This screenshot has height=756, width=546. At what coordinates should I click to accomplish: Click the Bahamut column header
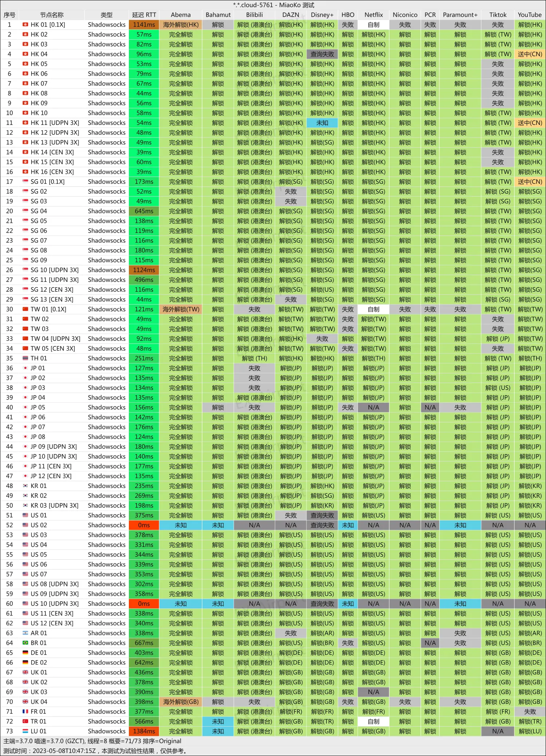pyautogui.click(x=218, y=15)
